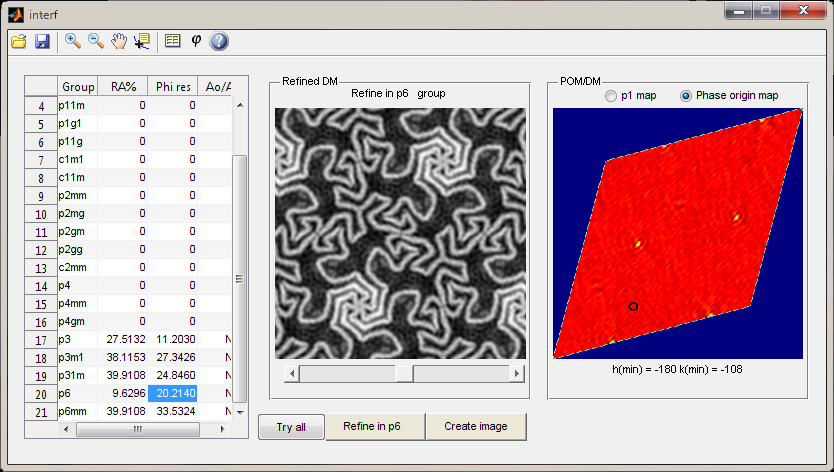
Task: Click the table list toolbar icon
Action: pyautogui.click(x=172, y=41)
